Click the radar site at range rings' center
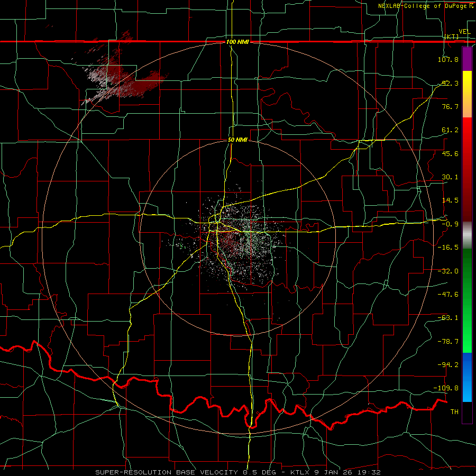This screenshot has height=476, width=476. (x=237, y=237)
